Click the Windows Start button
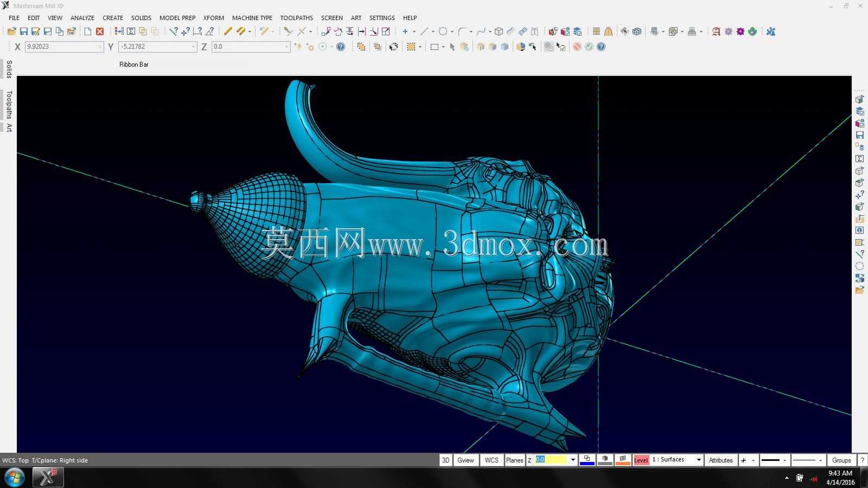 point(15,478)
